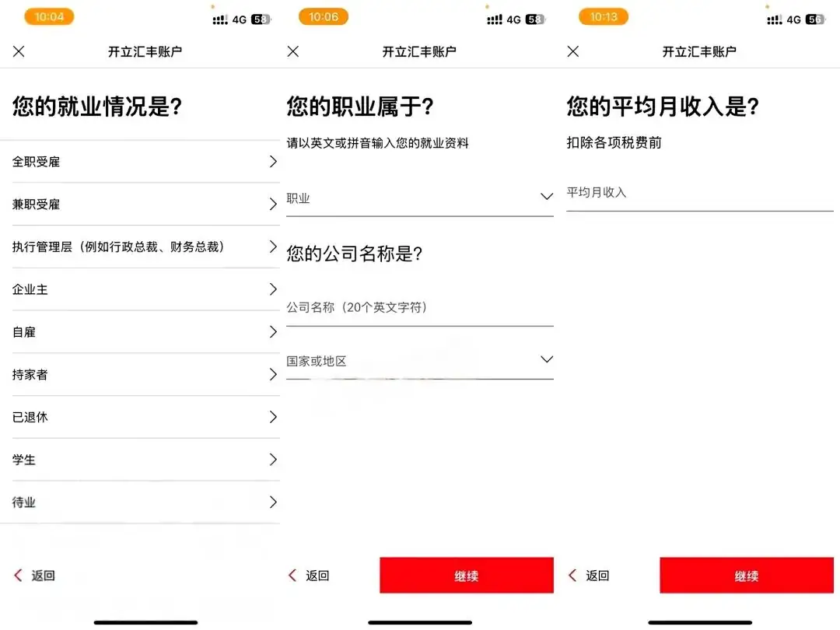Close the occupation screen with X
840x630 pixels.
pos(293,51)
